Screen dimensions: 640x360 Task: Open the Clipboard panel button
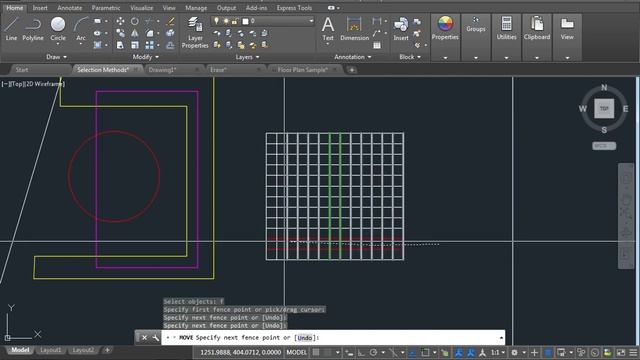point(537,37)
